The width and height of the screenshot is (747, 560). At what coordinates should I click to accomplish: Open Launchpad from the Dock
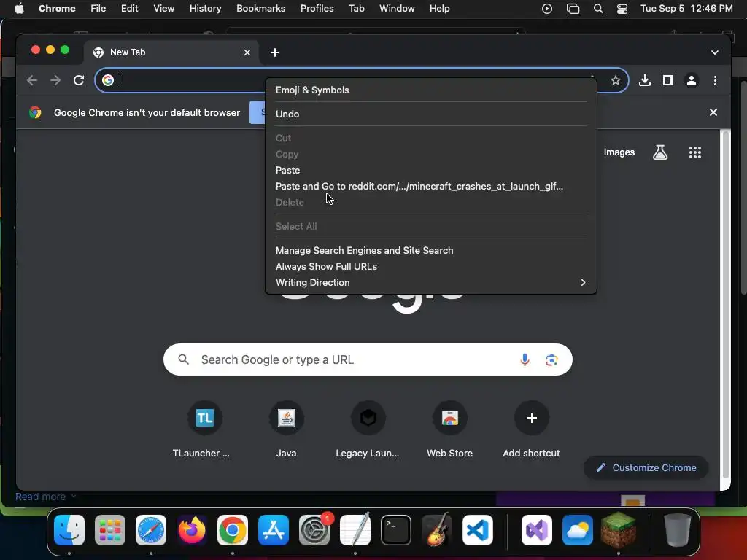click(x=110, y=530)
